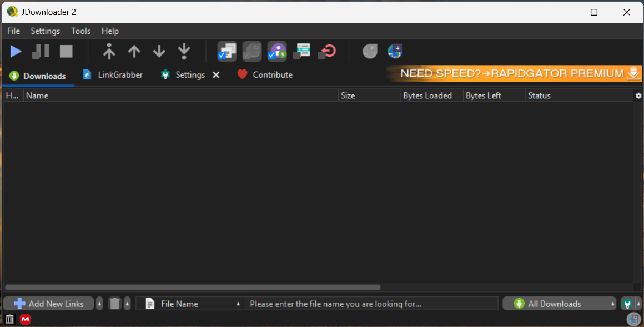Switch to the Settings tab
Image resolution: width=644 pixels, height=327 pixels.
[x=183, y=75]
